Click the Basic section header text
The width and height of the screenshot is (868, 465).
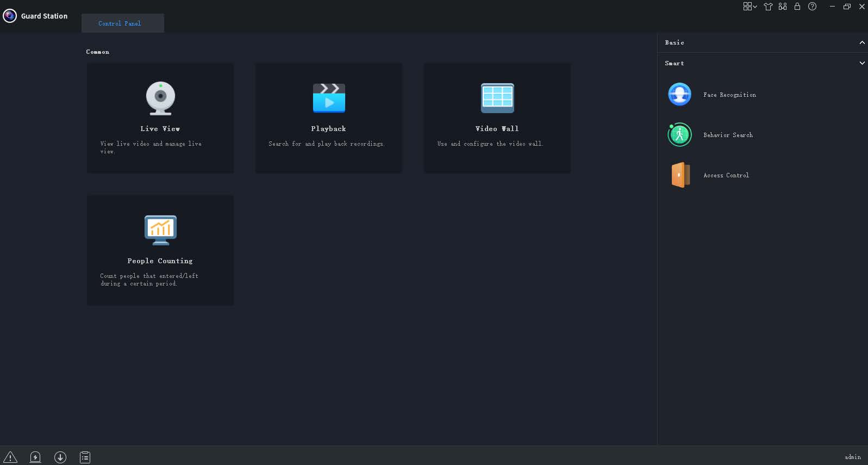coord(675,42)
